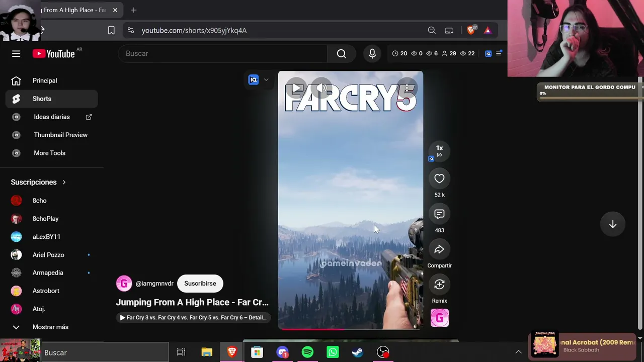This screenshot has width=644, height=362.
Task: Open the 8choPlay subscription channel
Action: [x=52, y=219]
